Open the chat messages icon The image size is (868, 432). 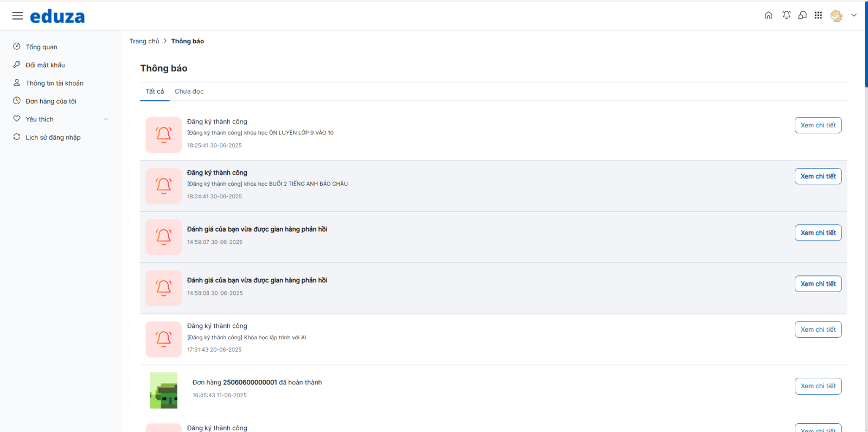[802, 15]
